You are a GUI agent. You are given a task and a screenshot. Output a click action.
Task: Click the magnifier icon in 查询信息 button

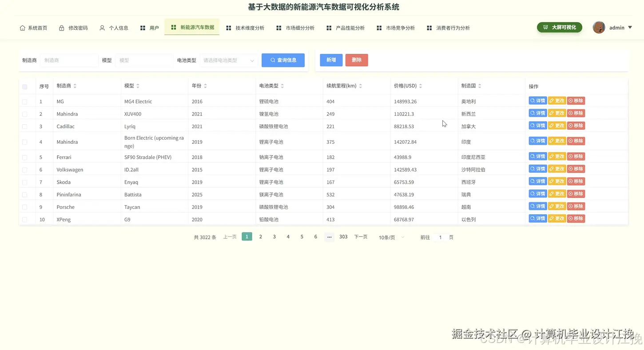click(272, 60)
